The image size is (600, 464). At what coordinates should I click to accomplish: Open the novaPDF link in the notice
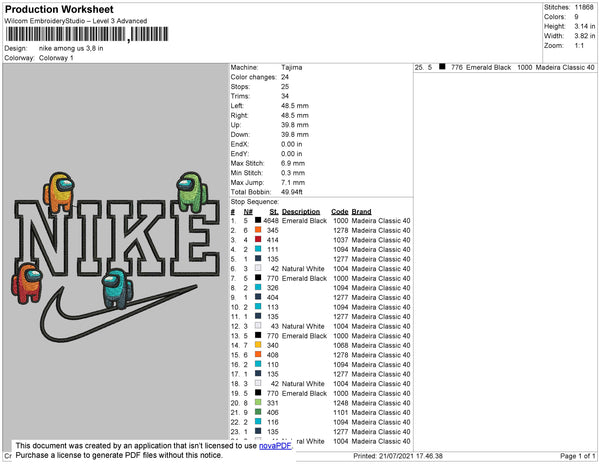coord(275,446)
